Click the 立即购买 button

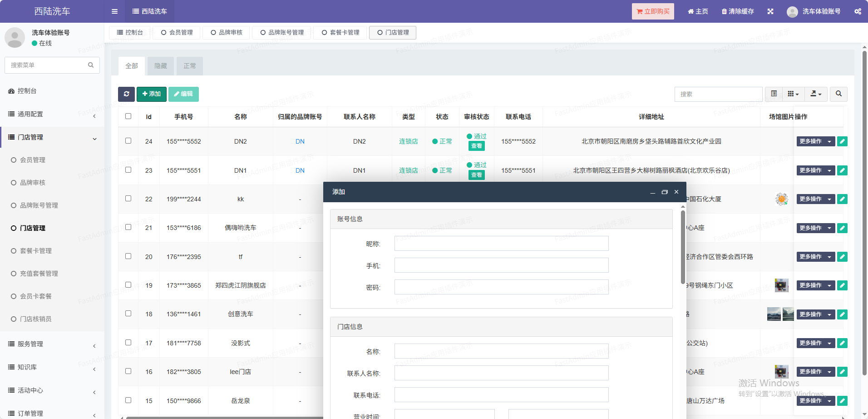[652, 11]
